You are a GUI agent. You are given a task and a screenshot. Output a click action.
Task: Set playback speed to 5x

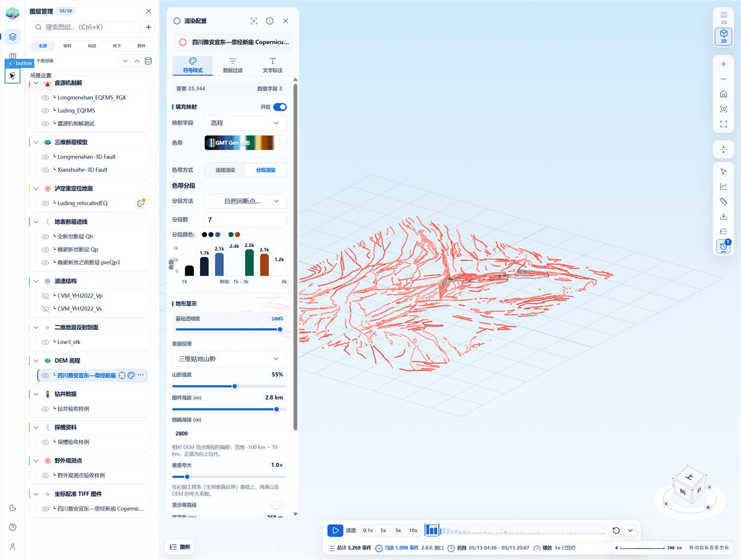(x=398, y=530)
